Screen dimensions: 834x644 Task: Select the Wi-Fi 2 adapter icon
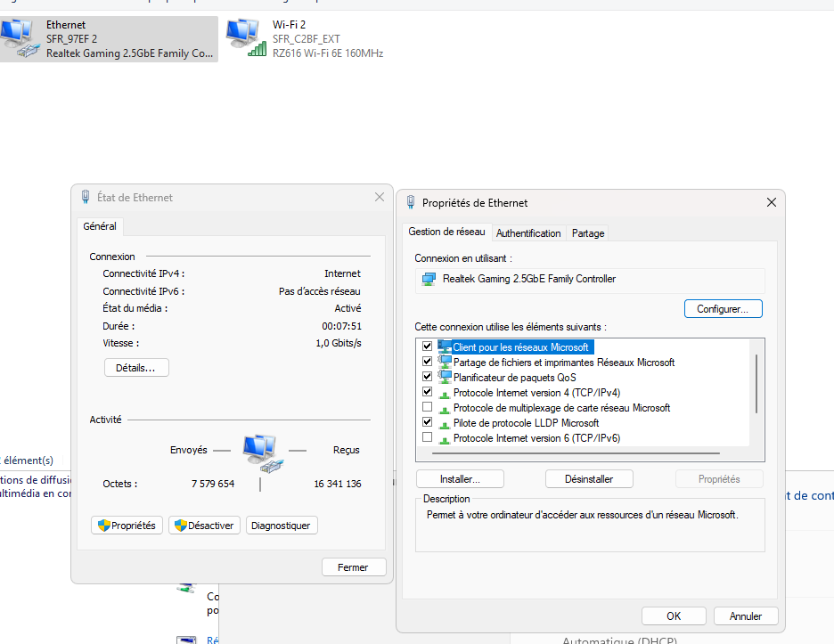pyautogui.click(x=243, y=39)
